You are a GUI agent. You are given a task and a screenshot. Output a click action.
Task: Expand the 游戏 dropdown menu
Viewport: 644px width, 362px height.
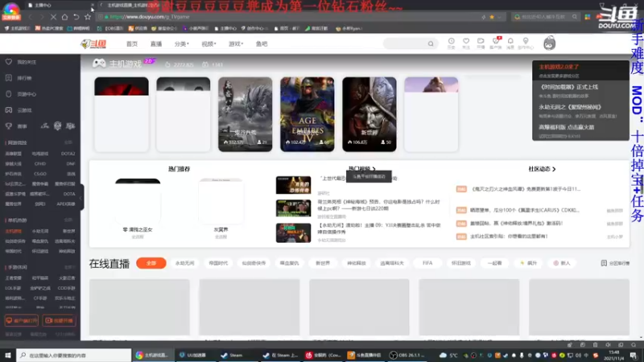click(236, 44)
